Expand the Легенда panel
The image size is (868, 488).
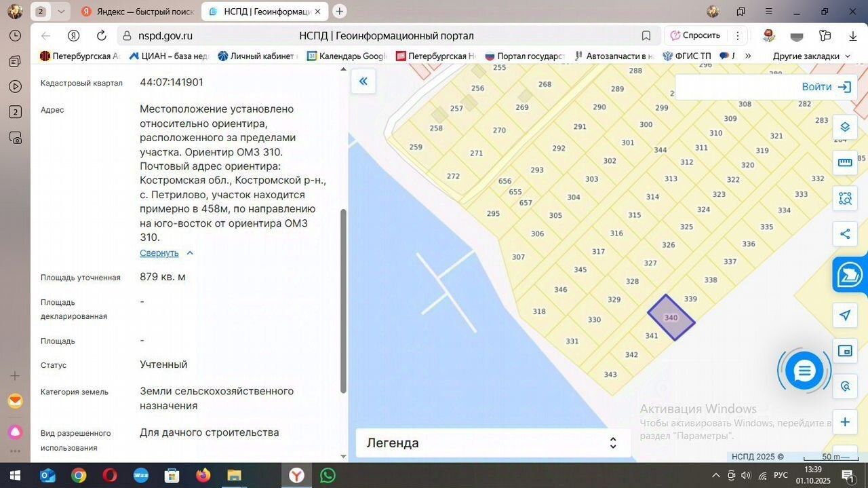(x=612, y=443)
